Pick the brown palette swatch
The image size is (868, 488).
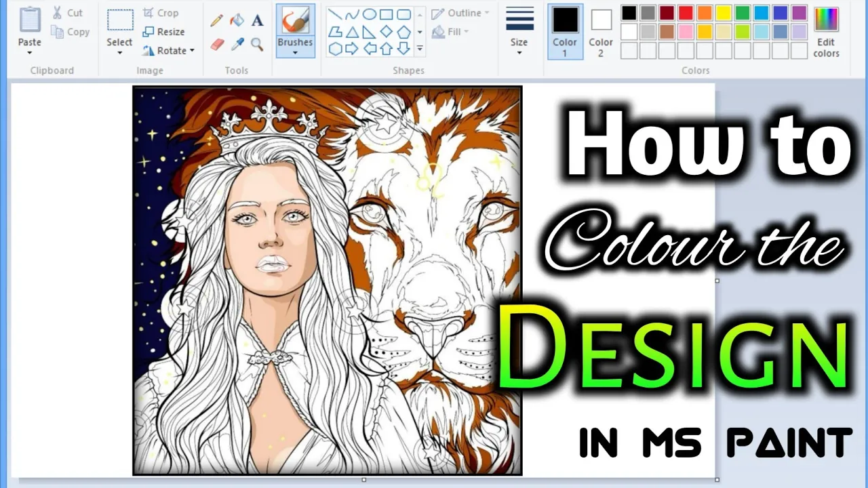(667, 31)
